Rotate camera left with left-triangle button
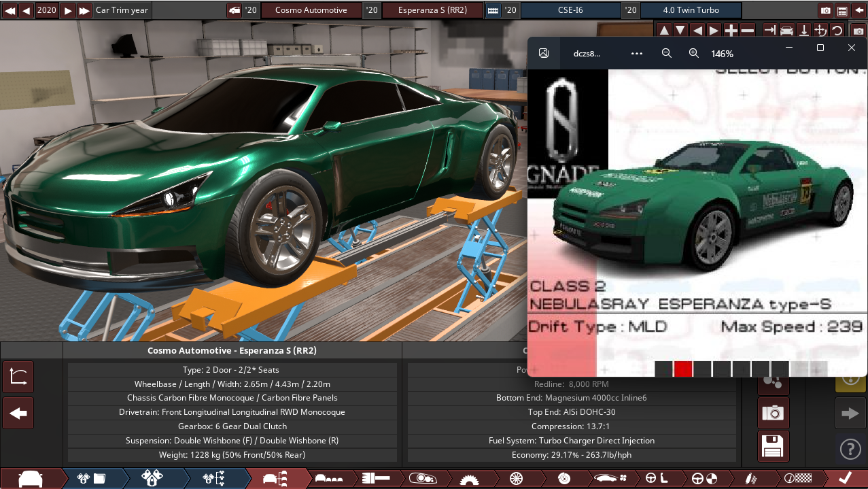868x489 pixels. point(697,31)
